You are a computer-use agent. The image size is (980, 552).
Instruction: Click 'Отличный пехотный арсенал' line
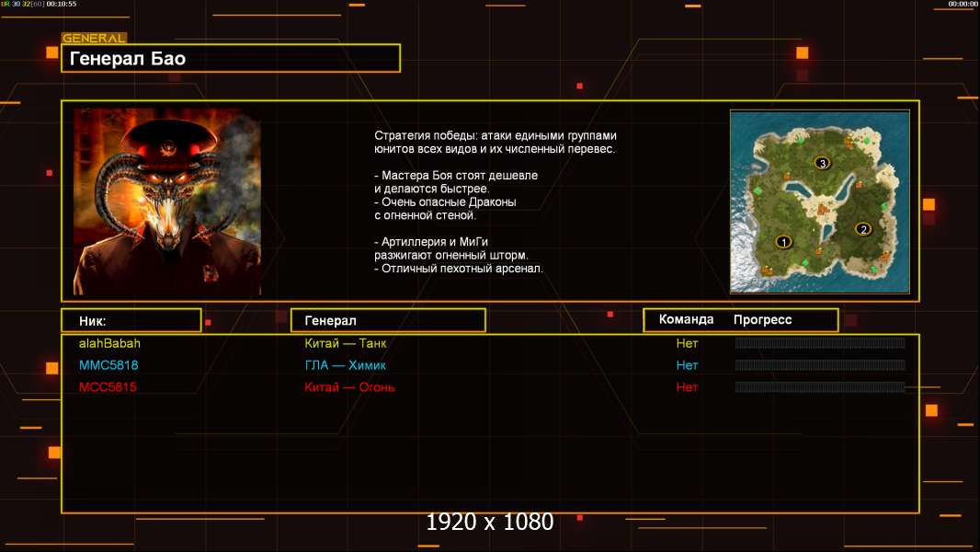pos(458,269)
